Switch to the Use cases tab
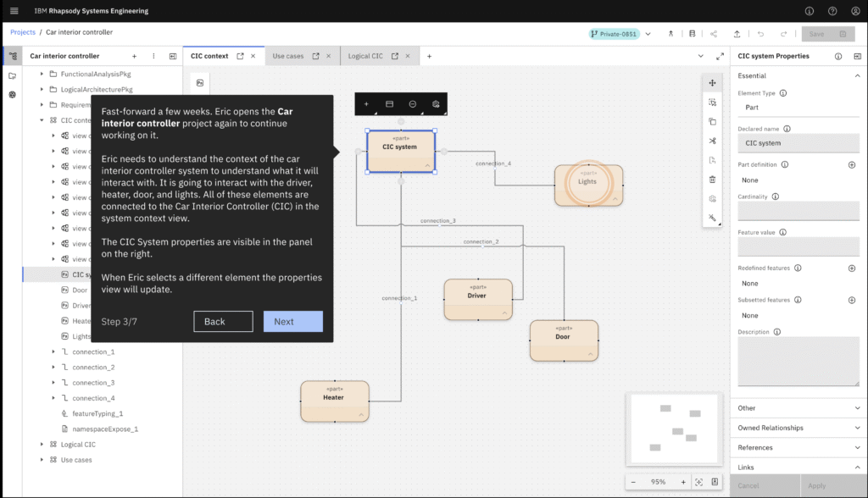Screen dimensions: 868x498 tap(288, 56)
